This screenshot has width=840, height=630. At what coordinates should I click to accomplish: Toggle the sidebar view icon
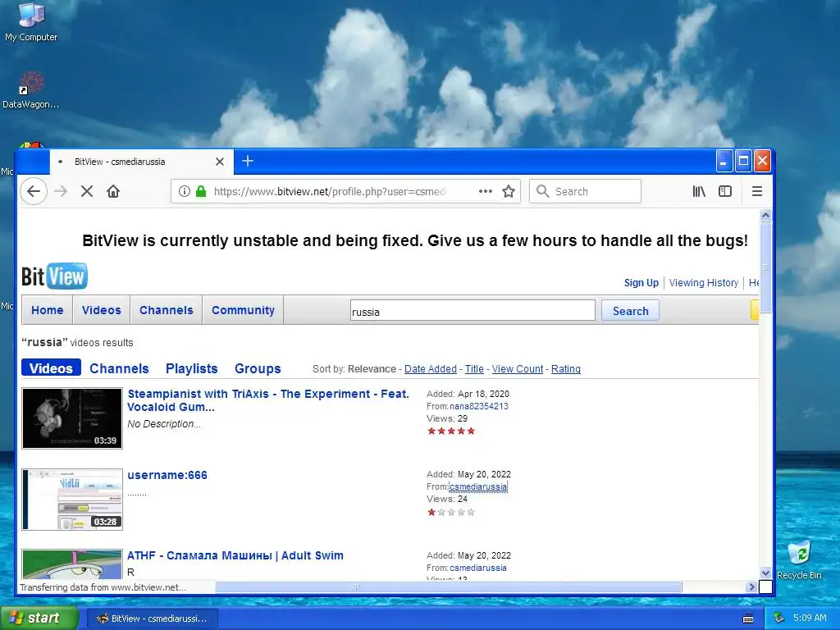(725, 191)
